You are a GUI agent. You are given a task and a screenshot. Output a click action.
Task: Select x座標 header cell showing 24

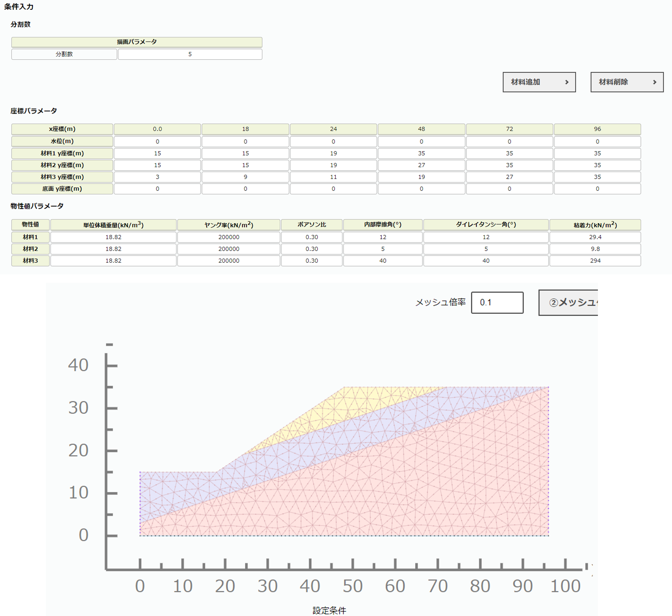(x=333, y=129)
